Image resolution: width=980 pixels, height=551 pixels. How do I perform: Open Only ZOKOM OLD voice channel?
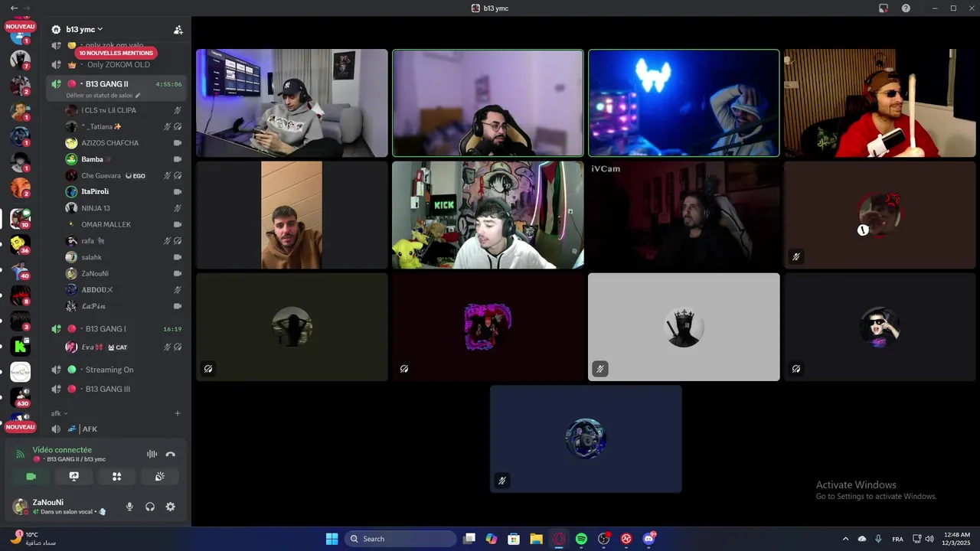pyautogui.click(x=116, y=65)
